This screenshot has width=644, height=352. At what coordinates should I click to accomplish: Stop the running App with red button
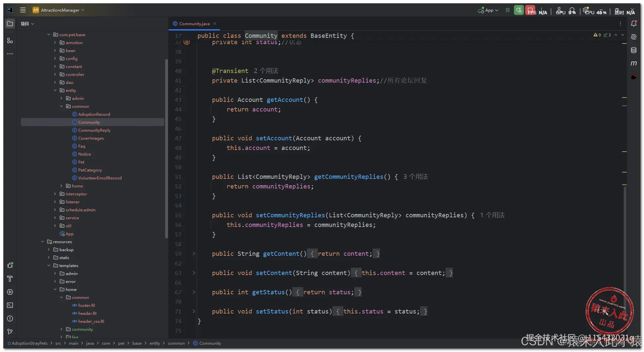530,10
